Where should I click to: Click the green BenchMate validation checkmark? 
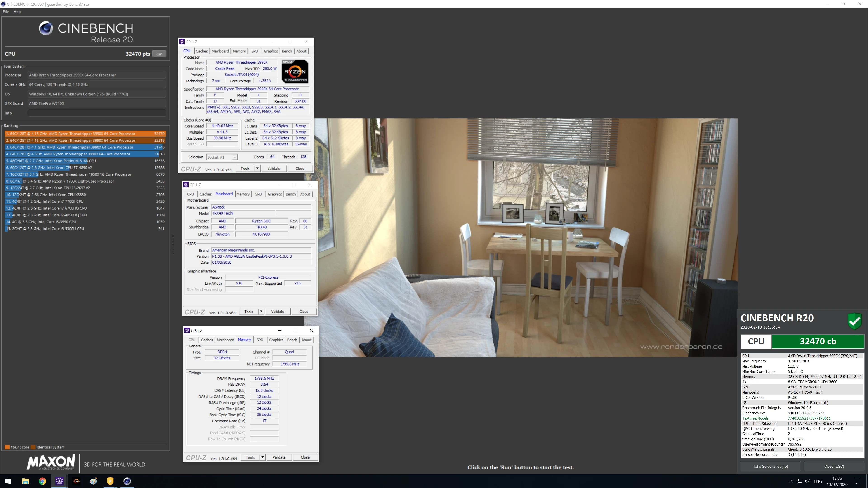click(854, 321)
